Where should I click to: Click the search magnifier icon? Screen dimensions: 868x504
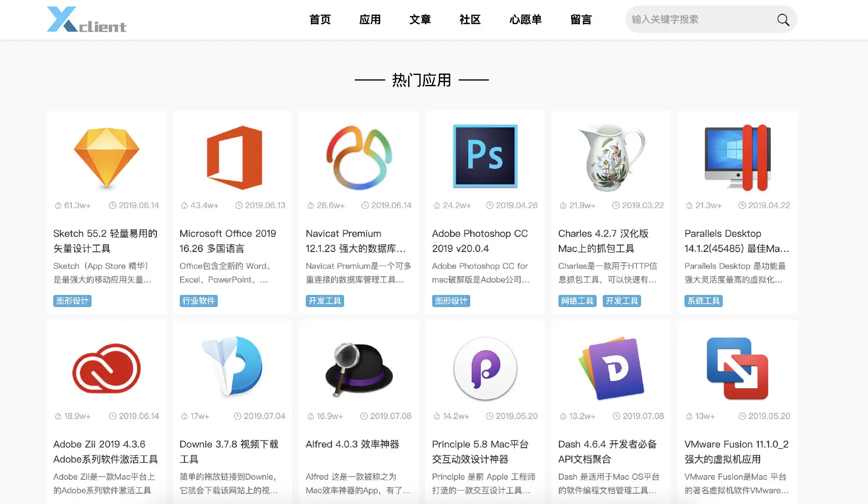pyautogui.click(x=783, y=20)
